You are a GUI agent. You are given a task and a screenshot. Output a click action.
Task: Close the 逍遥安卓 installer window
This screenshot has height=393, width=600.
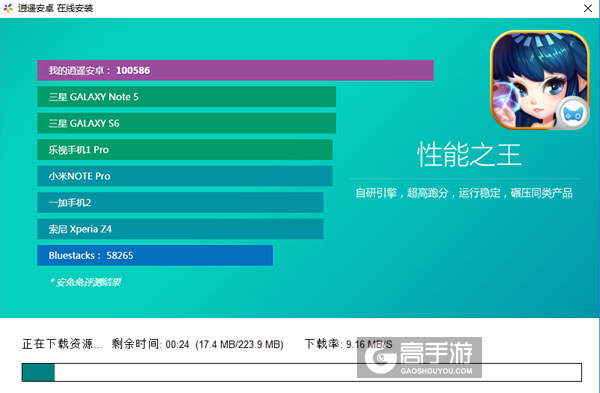[588, 8]
